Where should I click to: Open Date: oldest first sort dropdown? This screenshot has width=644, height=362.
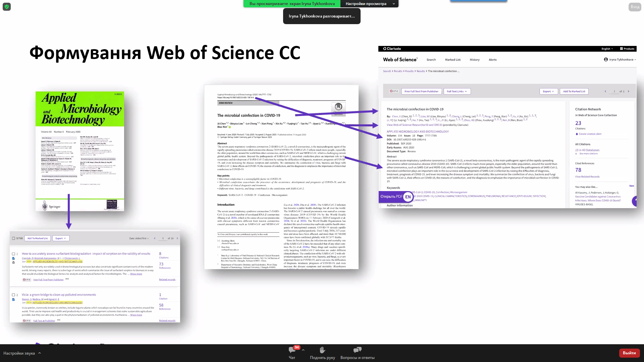(139, 238)
